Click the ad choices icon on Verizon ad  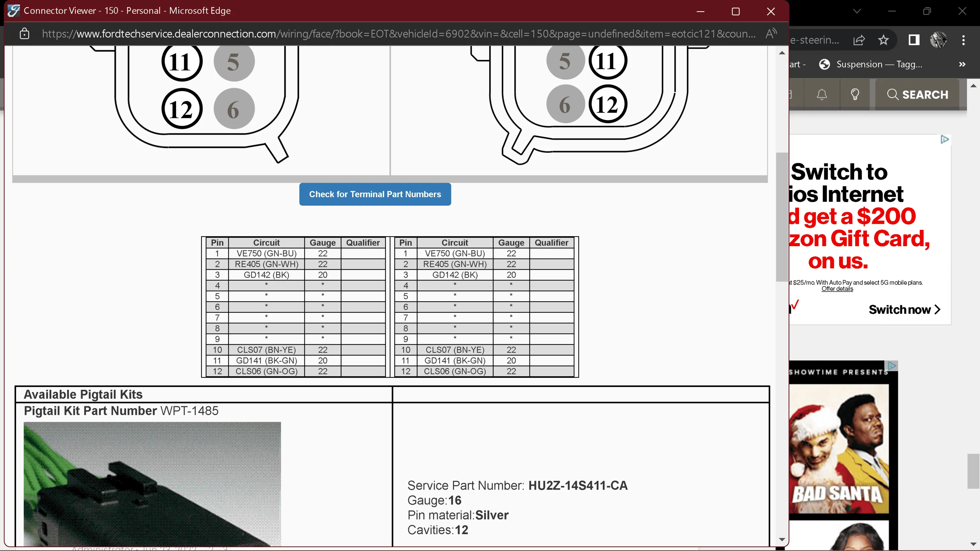click(x=945, y=140)
